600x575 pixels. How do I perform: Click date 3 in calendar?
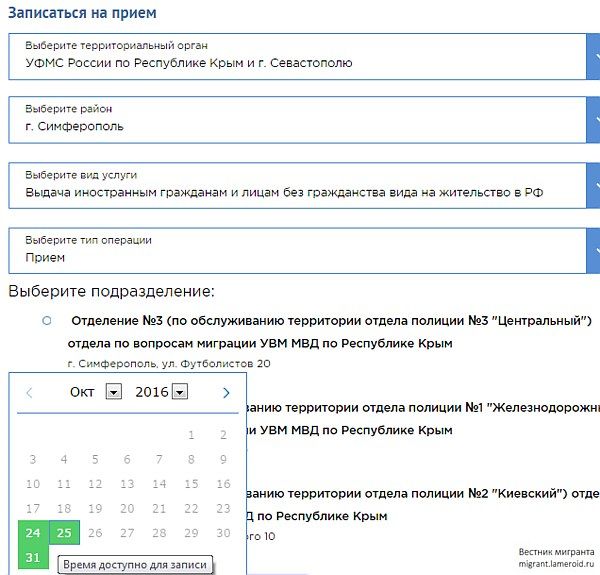coord(33,459)
